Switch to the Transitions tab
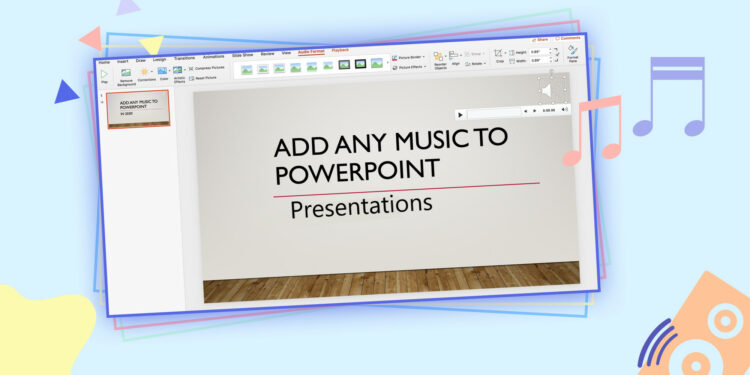The image size is (750, 375). coord(185,58)
